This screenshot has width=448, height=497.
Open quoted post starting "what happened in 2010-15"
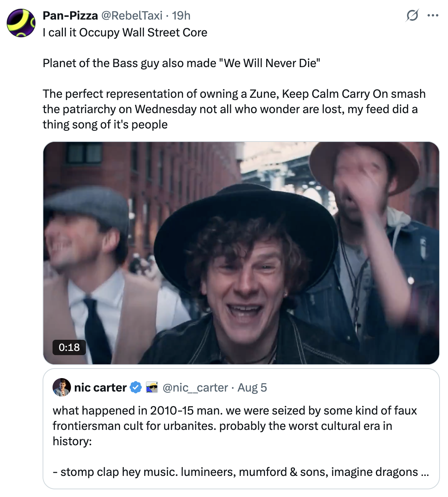click(x=234, y=426)
